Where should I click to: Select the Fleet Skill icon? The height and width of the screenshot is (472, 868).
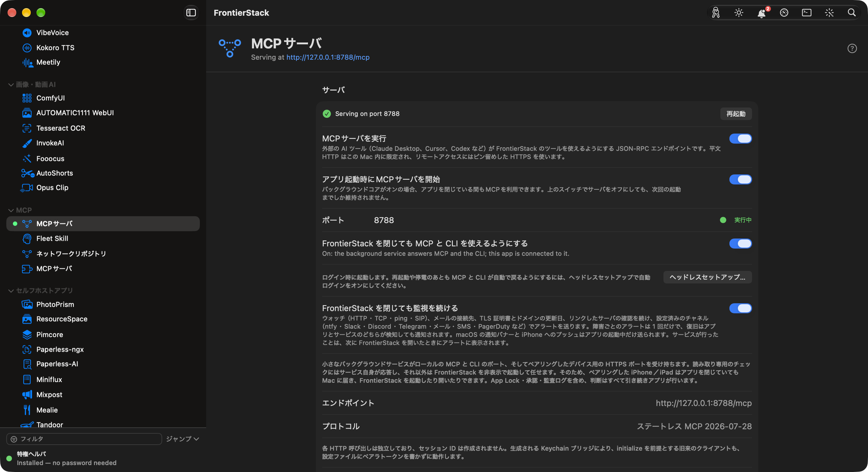(27, 239)
